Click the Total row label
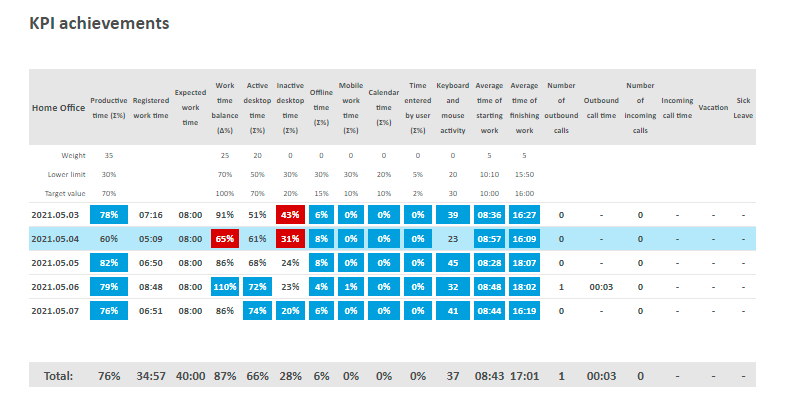The width and height of the screenshot is (804, 411). pyautogui.click(x=57, y=376)
